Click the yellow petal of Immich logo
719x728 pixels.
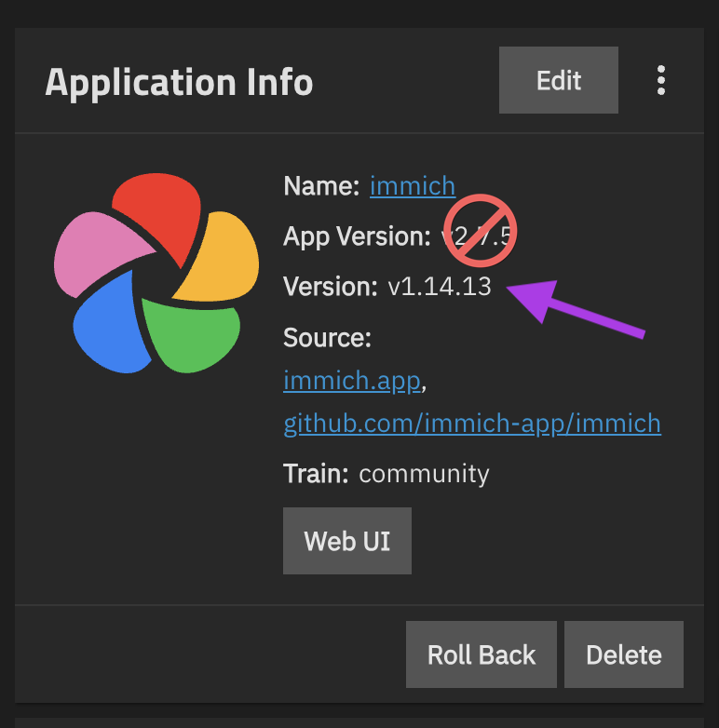point(221,259)
